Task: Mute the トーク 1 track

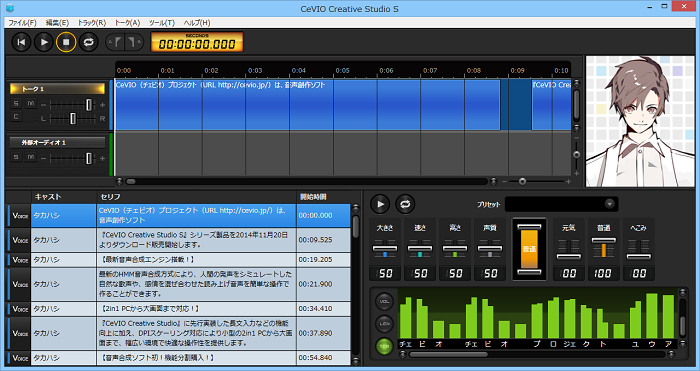Action: click(30, 104)
